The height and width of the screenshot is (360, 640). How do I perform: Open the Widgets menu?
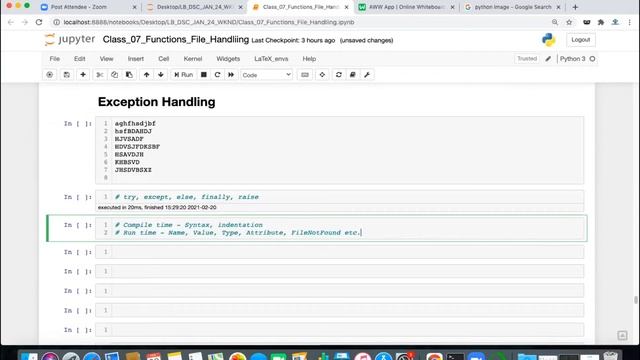pyautogui.click(x=228, y=59)
